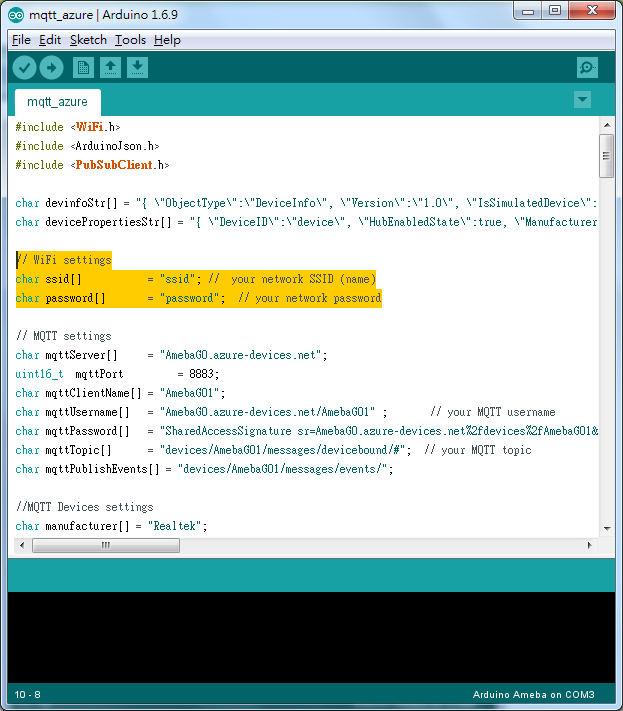This screenshot has width=623, height=711.
Task: Click the manufacturer[] = "Realtek" line
Action: click(x=112, y=526)
